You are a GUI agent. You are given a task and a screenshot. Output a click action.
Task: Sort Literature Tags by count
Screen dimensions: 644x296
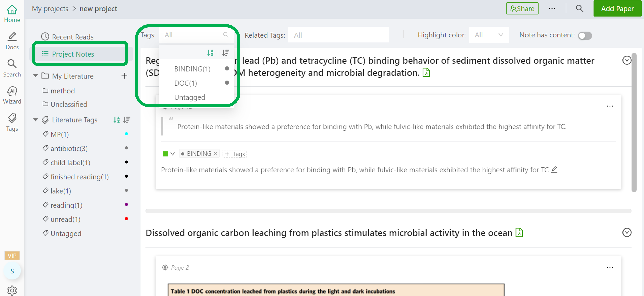[127, 120]
